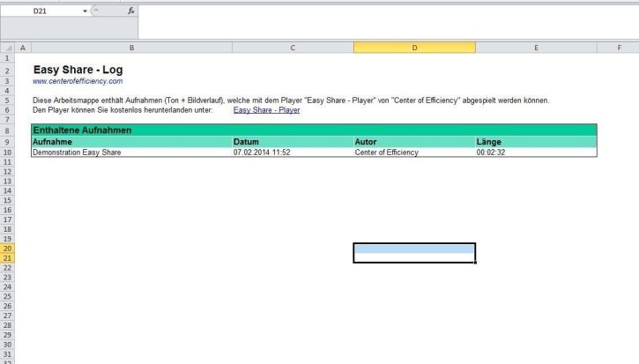Click the Insert Function fx icon
639x364 pixels.
pyautogui.click(x=130, y=11)
